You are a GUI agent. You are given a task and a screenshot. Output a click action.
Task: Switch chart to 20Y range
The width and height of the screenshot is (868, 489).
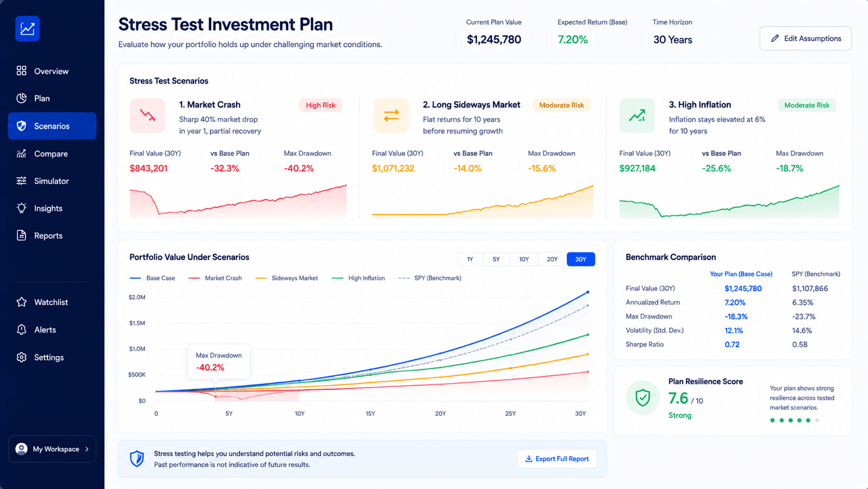[x=552, y=259]
